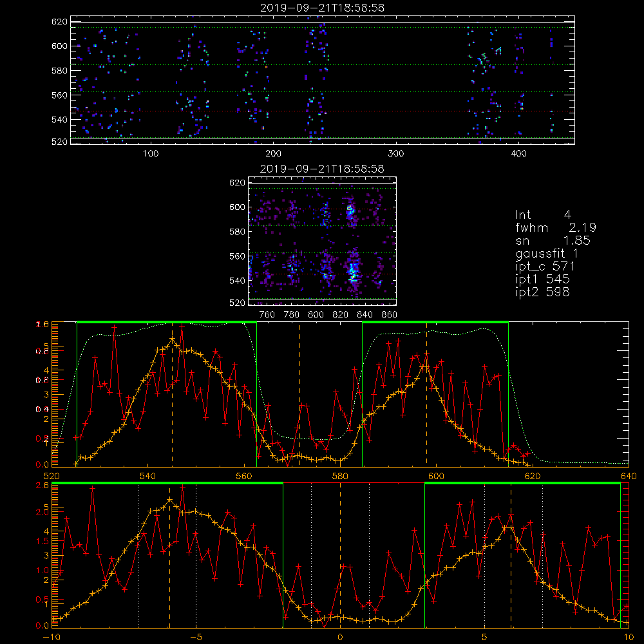Click timestamp title above the wide top image
Viewport: 644px width, 644px height.
coord(323,8)
